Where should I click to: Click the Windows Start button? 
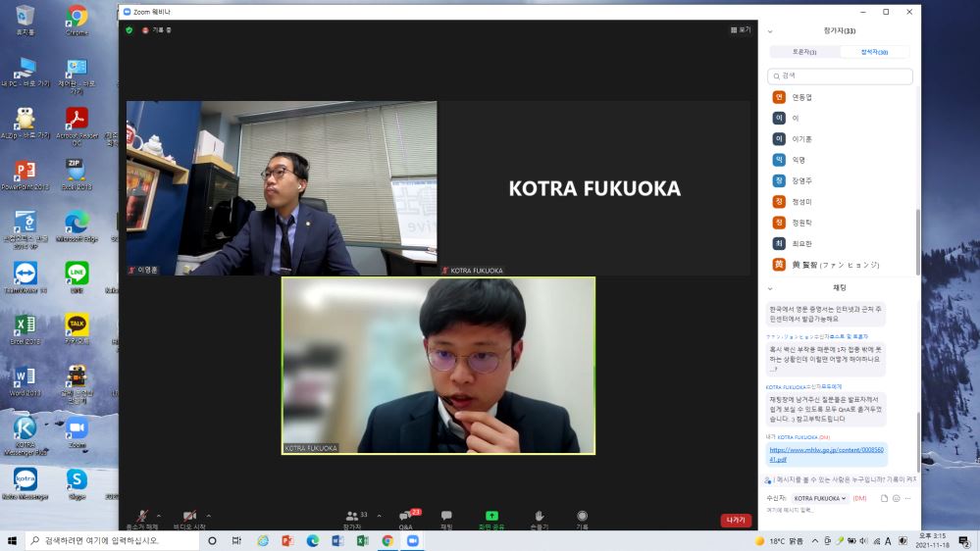pyautogui.click(x=12, y=541)
